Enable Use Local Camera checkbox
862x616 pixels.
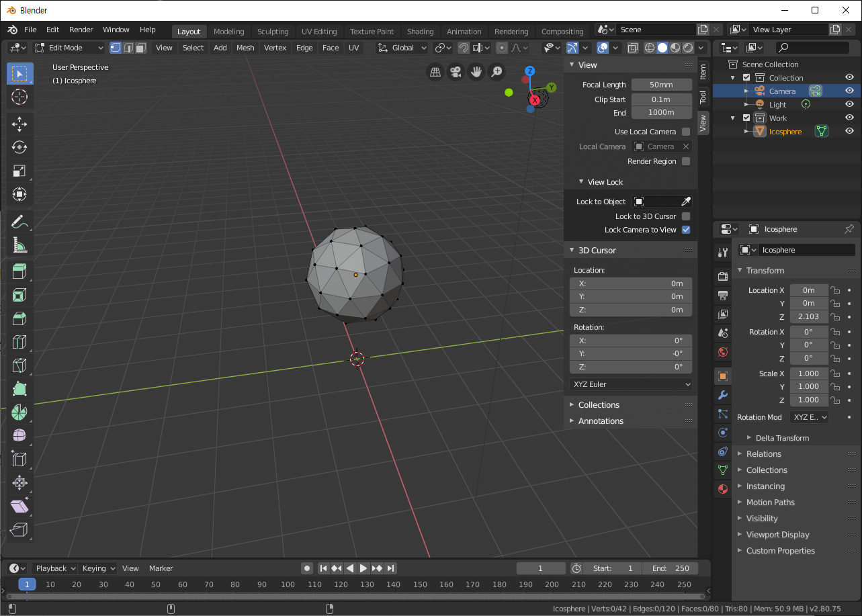pos(686,132)
